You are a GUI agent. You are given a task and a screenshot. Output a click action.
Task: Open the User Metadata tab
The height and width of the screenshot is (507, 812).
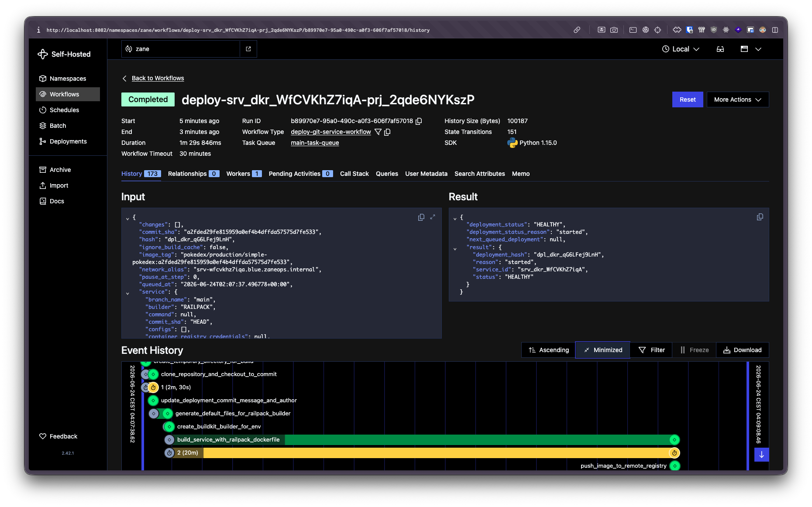[426, 174]
